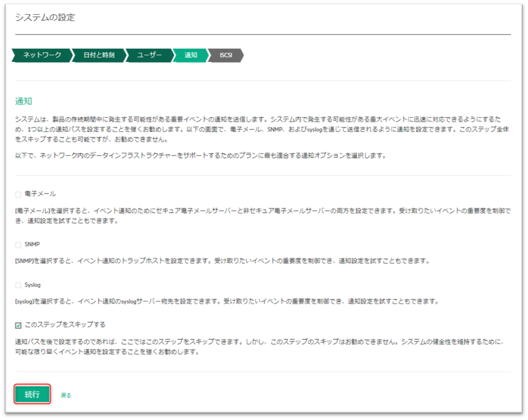Open the 日付と時刻 wizard step
Viewport: 528px width, 420px height.
point(98,55)
